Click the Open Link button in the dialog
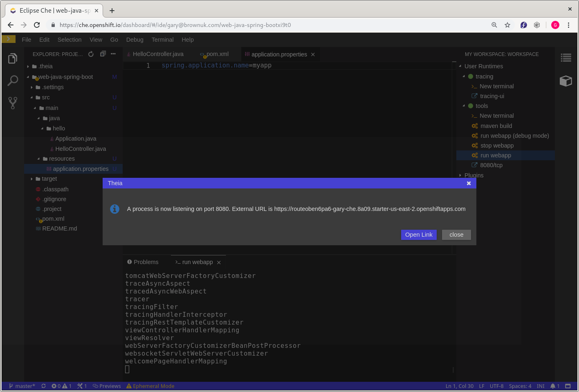Image resolution: width=579 pixels, height=392 pixels. pyautogui.click(x=418, y=235)
